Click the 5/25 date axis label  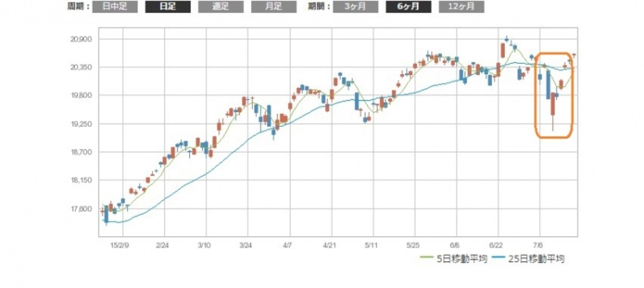(413, 245)
